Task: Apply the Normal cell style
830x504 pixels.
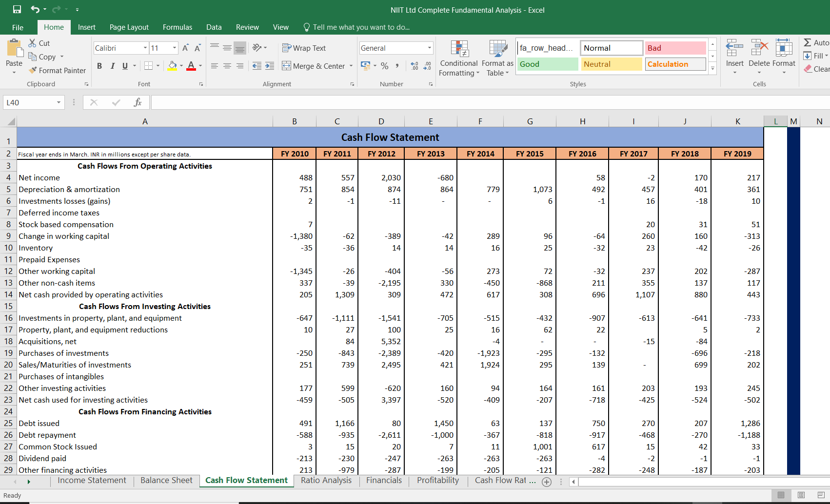Action: point(612,48)
